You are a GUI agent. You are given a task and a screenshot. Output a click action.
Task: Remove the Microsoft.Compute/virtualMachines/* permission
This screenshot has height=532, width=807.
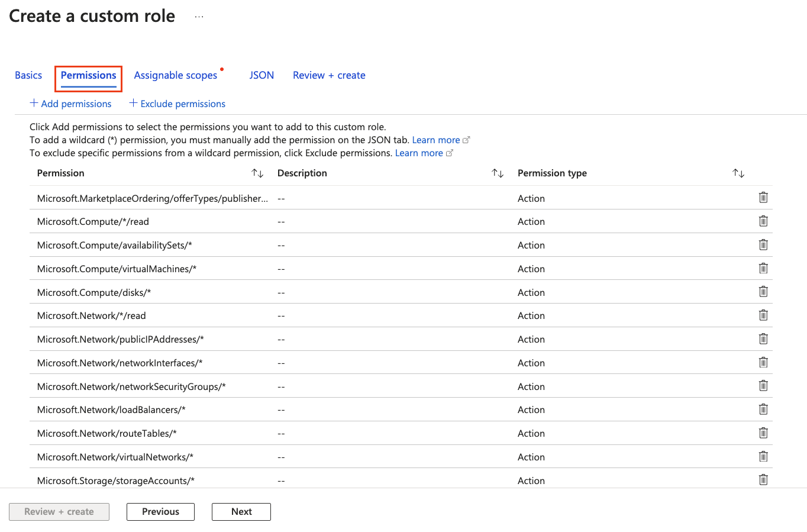point(763,269)
